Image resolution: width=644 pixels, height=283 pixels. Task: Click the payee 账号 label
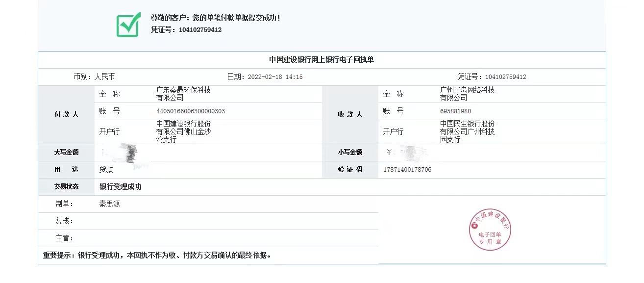(394, 111)
